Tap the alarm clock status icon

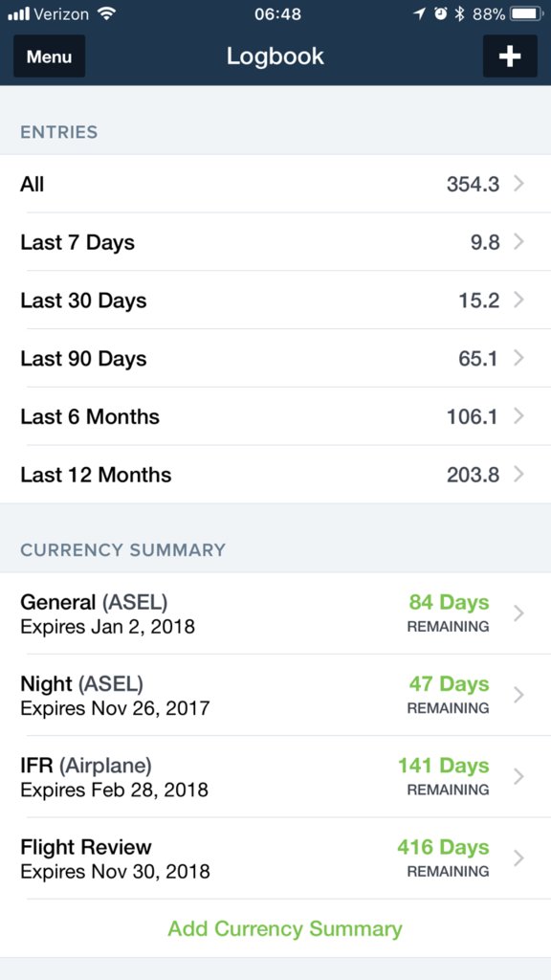pyautogui.click(x=440, y=13)
